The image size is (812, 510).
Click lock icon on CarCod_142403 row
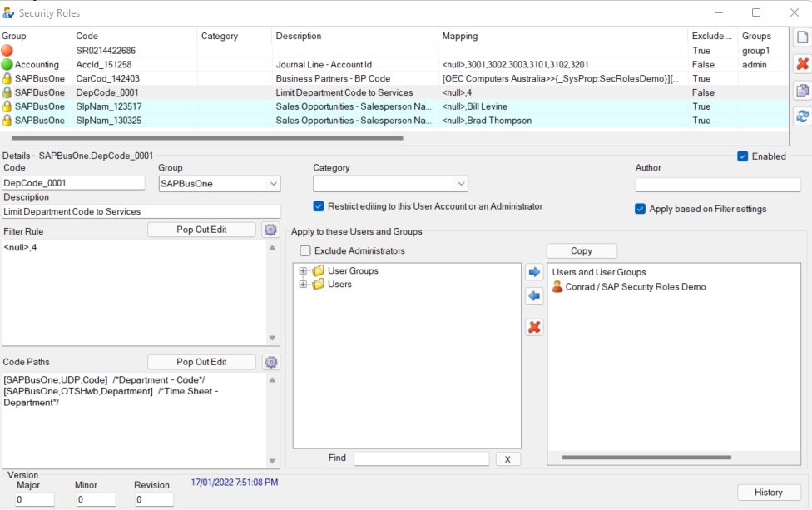tap(7, 78)
